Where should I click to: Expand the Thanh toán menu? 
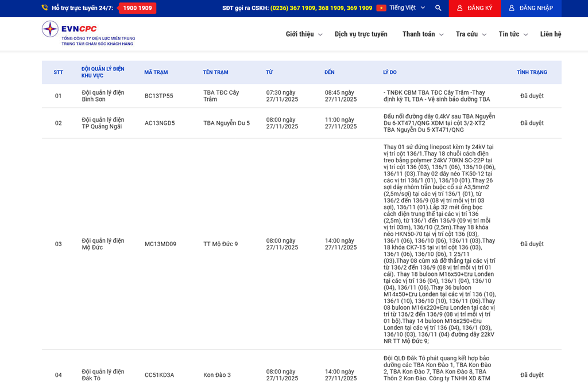[x=423, y=34]
